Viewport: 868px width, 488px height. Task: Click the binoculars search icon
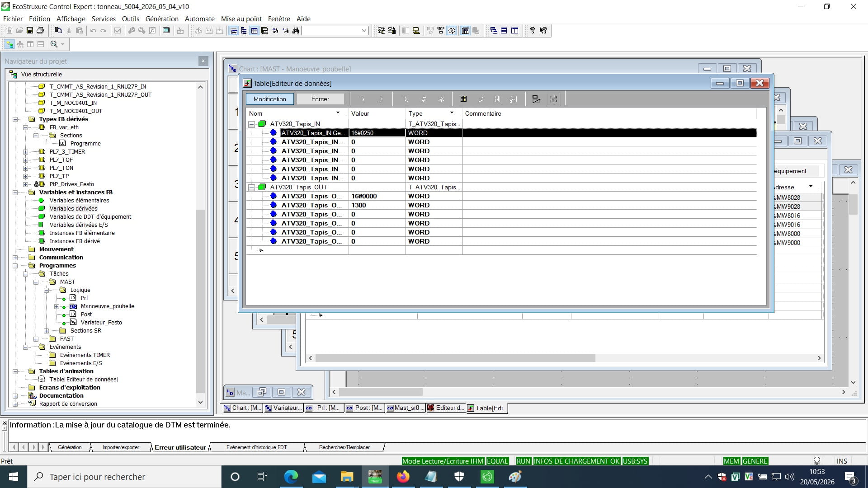click(x=296, y=31)
